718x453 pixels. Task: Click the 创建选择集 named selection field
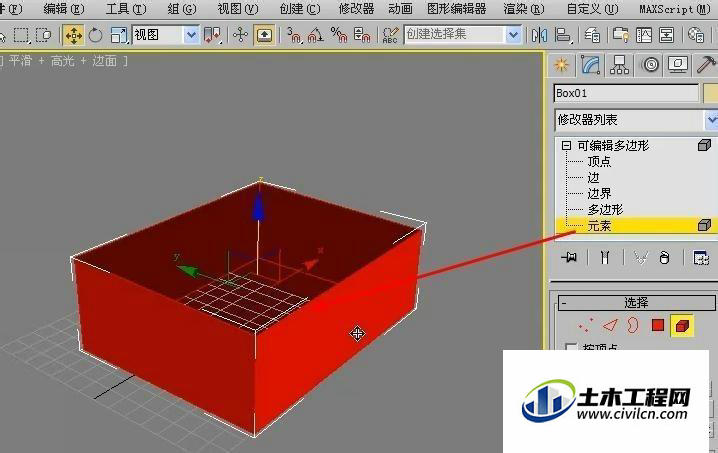tap(455, 35)
